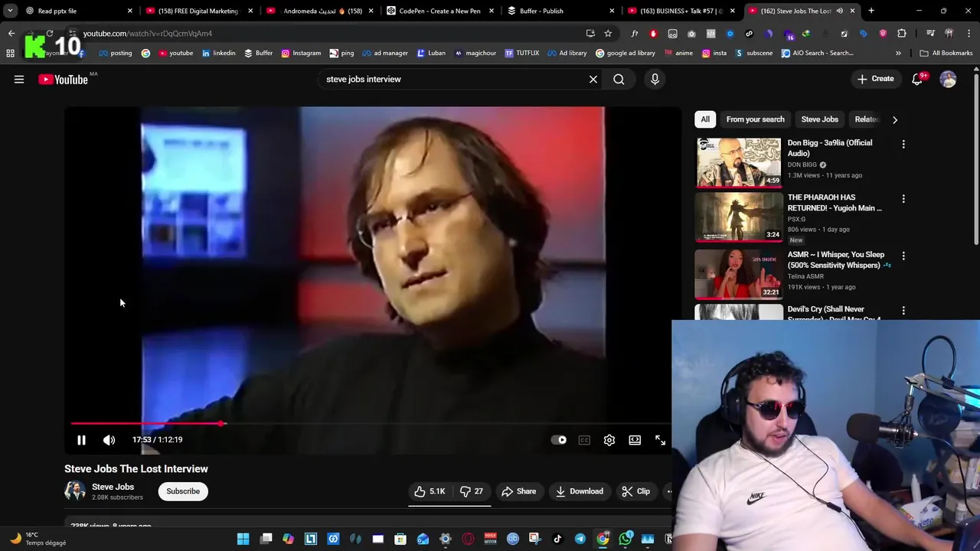Mute the video volume

[109, 440]
